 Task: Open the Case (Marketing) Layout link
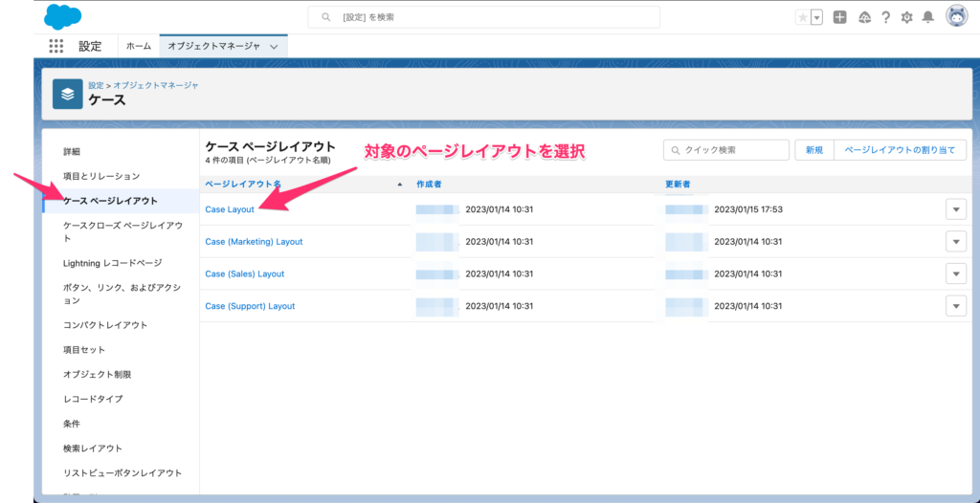click(x=254, y=242)
